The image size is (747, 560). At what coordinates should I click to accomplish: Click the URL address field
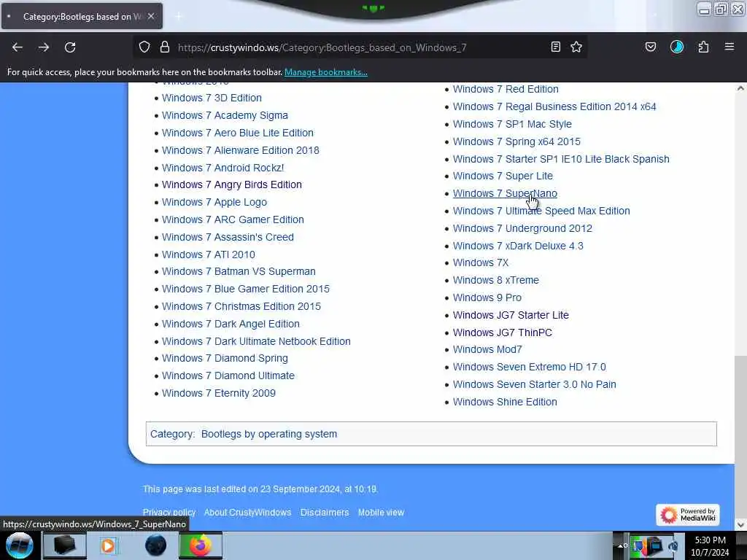tap(361, 47)
